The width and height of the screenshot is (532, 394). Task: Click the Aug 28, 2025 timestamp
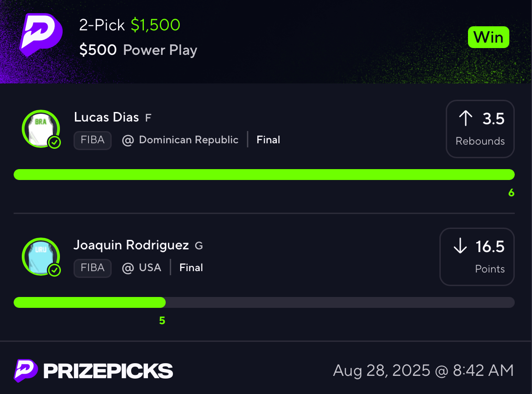coord(424,370)
